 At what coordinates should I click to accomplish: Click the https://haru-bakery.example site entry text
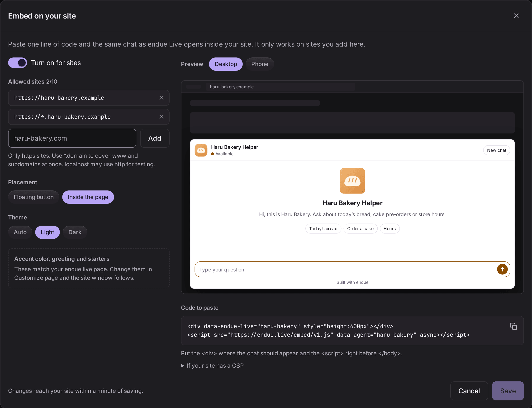tap(59, 98)
